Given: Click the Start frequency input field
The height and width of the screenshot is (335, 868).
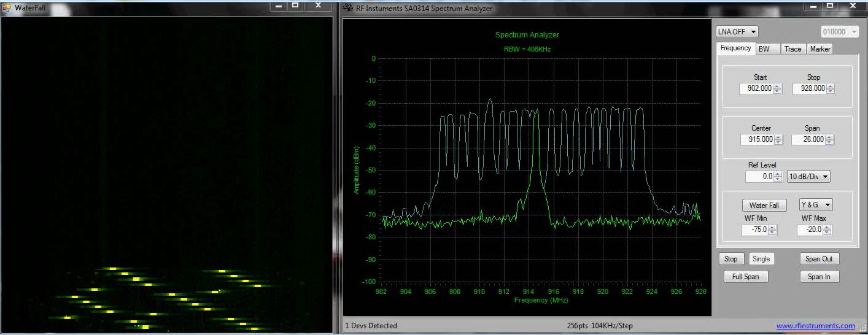Looking at the screenshot, I should pyautogui.click(x=755, y=89).
